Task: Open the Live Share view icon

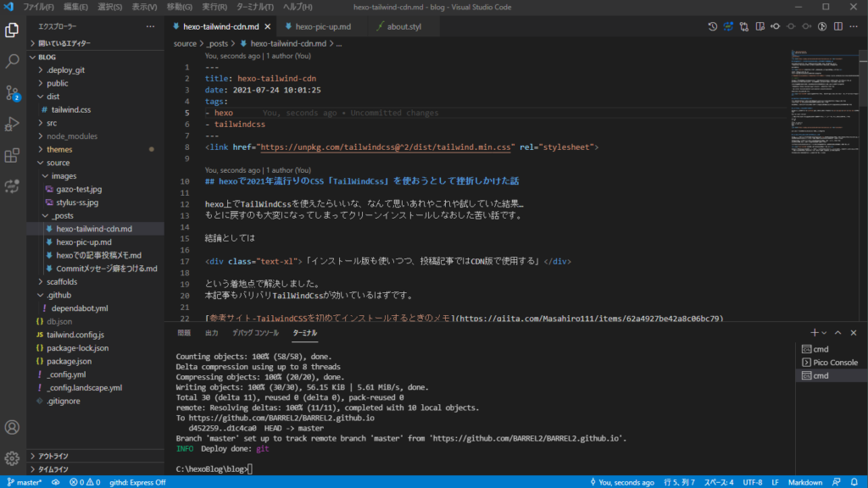Action: [12, 186]
